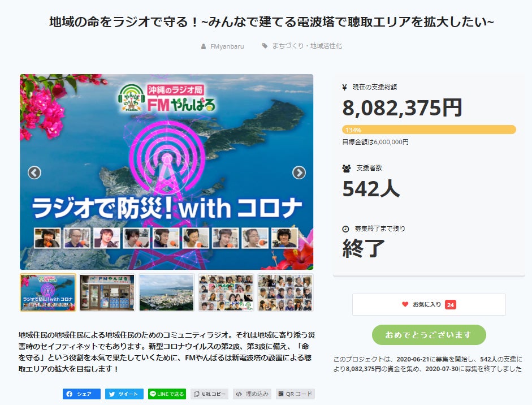This screenshot has width=532, height=405.
Task: Show the project QR code
Action: tap(295, 394)
